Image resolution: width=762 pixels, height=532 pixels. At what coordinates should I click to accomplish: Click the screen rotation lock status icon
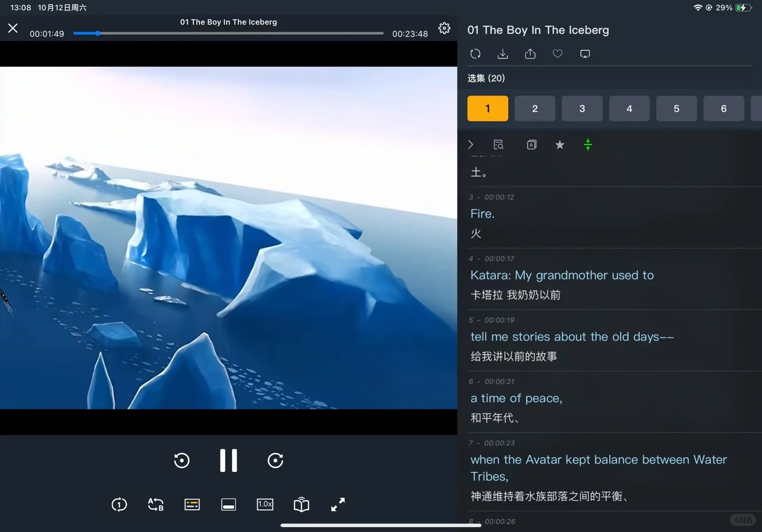pyautogui.click(x=709, y=7)
